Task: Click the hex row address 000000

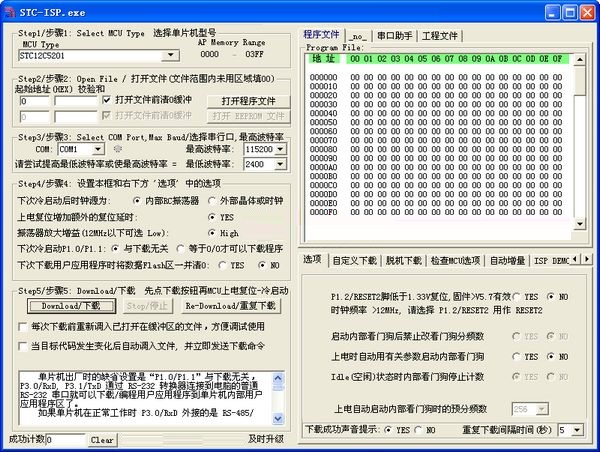Action: (x=323, y=77)
